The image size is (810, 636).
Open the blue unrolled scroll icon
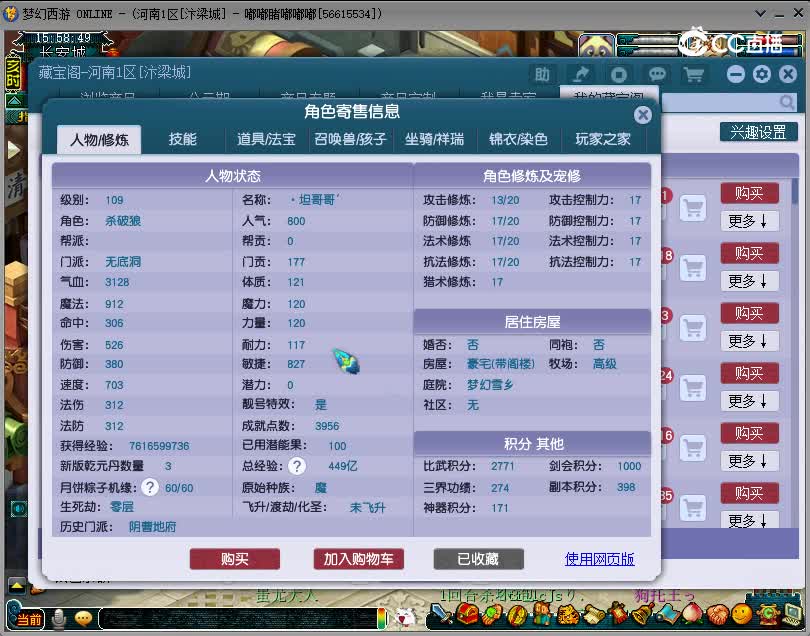pyautogui.click(x=667, y=614)
